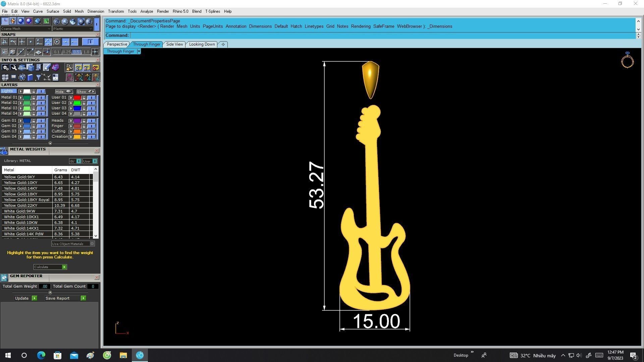The image size is (644, 362).
Task: Open the Coarse Mesh dropdown
Action: (x=26, y=29)
